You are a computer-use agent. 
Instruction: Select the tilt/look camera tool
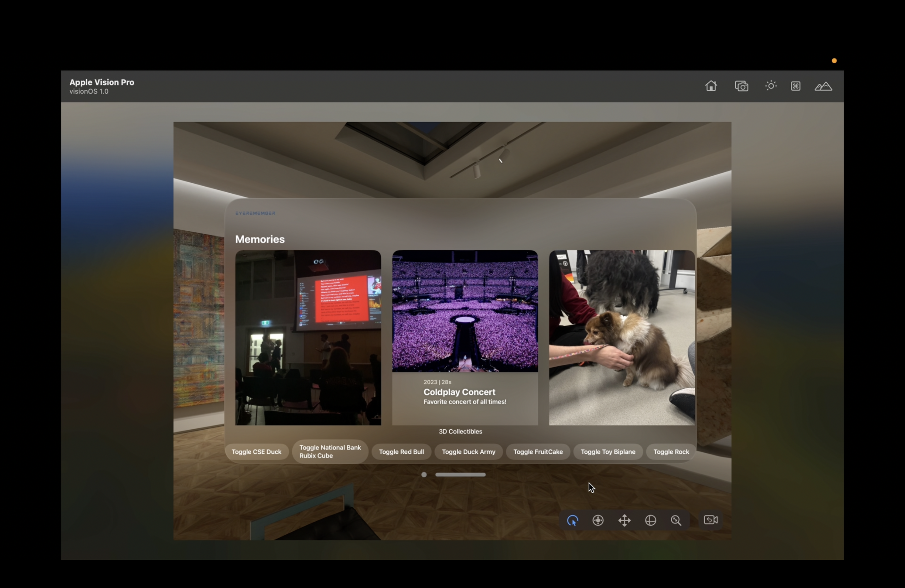(x=598, y=520)
